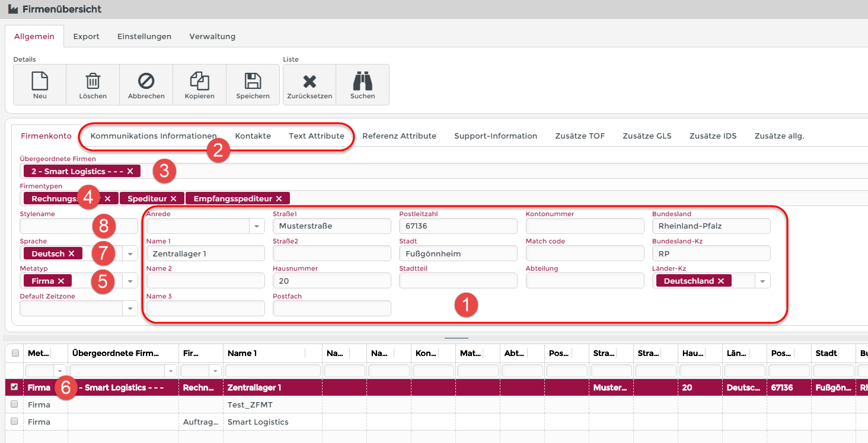Viewport: 868px width, 443px height.
Task: Click the Zurücksetzen X icon
Action: (309, 81)
